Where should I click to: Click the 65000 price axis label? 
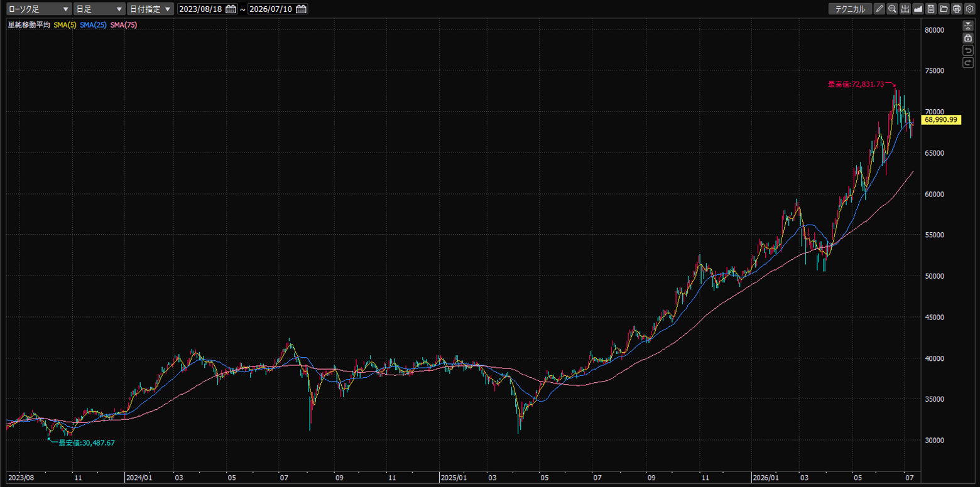click(935, 153)
